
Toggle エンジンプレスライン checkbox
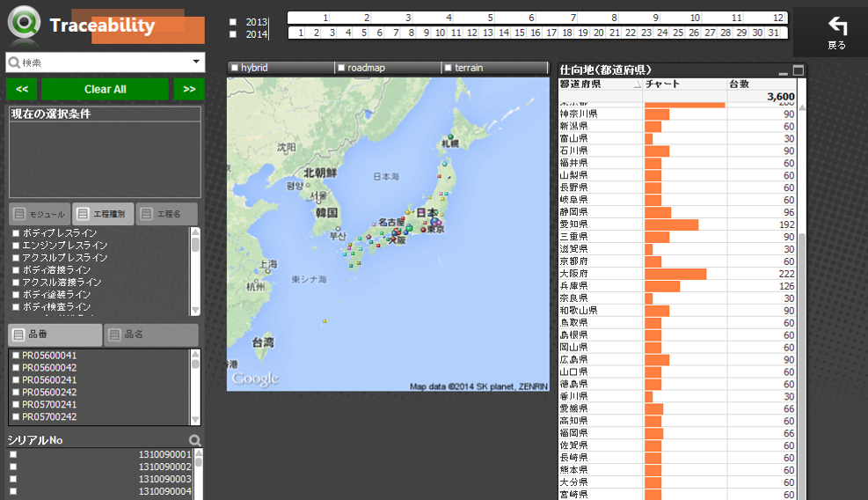(x=16, y=246)
